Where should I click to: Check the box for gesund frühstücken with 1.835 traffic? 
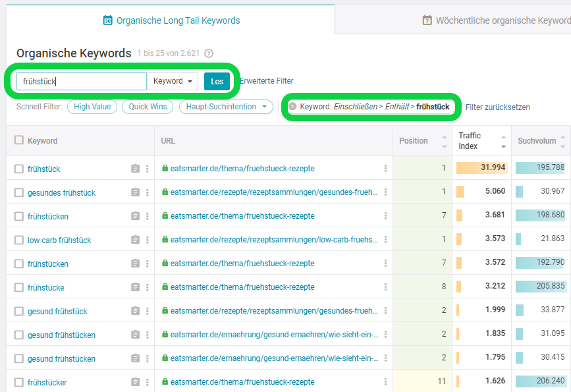(x=19, y=335)
